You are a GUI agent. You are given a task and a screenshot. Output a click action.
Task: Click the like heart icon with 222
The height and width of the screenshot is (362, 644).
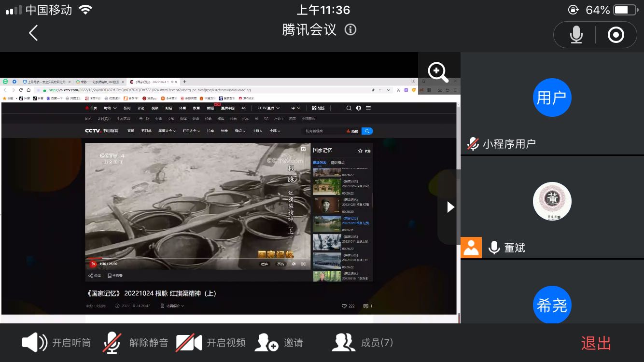344,306
